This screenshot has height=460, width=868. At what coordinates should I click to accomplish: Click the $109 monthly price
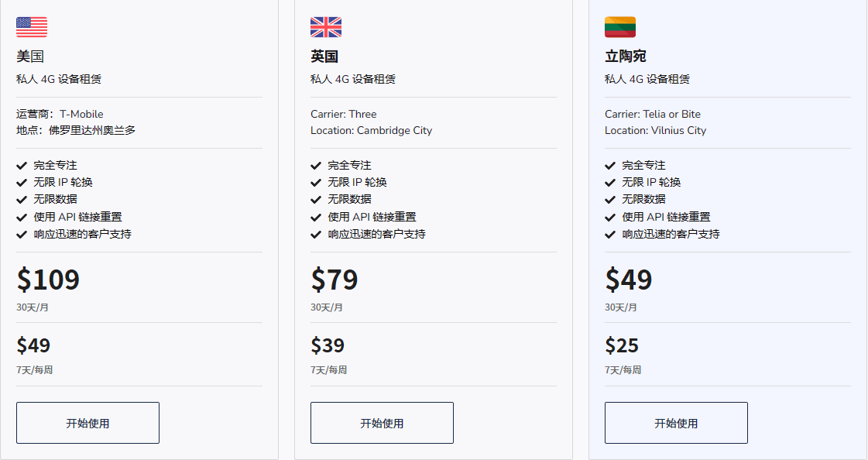(x=48, y=280)
